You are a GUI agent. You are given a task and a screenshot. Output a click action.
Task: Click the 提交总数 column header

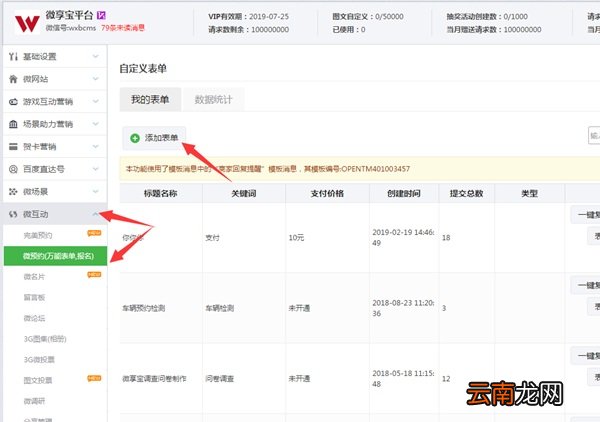(x=466, y=194)
